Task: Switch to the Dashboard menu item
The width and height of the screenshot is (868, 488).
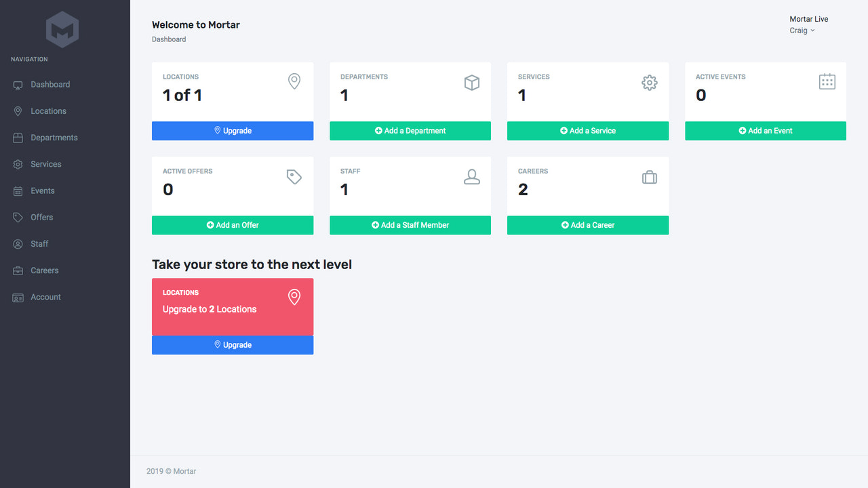Action: click(x=50, y=84)
